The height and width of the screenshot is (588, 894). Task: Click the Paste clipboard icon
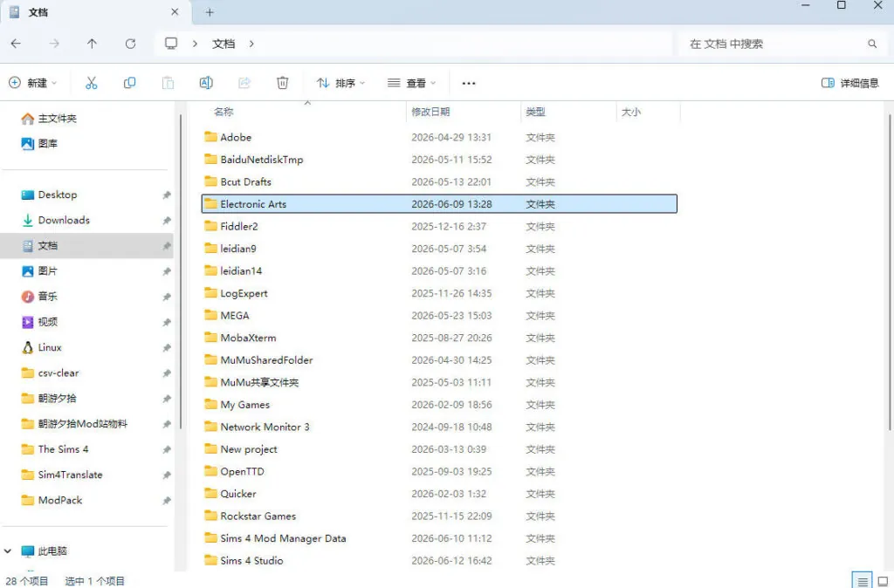pos(168,83)
